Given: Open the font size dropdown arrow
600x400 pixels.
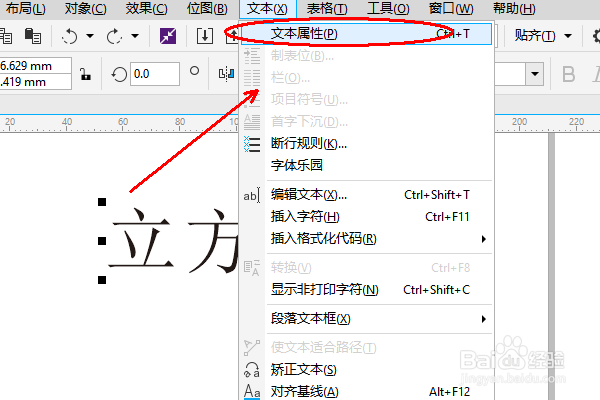Looking at the screenshot, I should pos(535,73).
